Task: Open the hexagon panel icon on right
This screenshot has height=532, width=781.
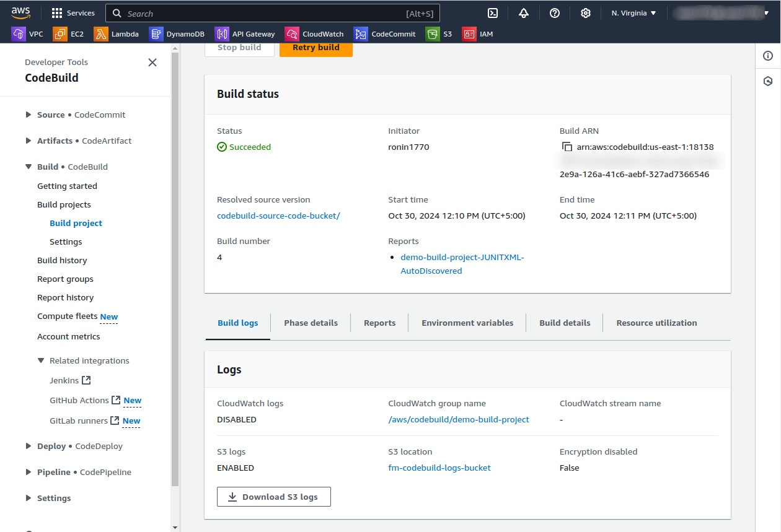Action: coord(768,81)
